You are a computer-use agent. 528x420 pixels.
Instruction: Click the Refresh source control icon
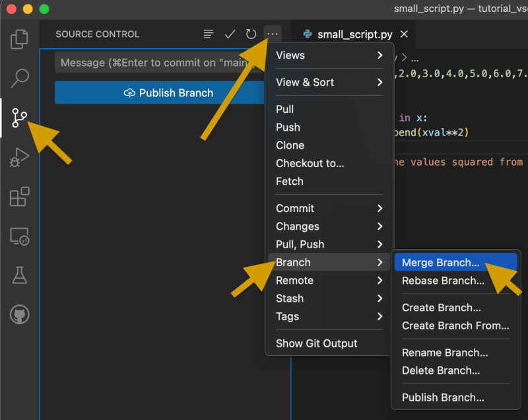coord(251,34)
